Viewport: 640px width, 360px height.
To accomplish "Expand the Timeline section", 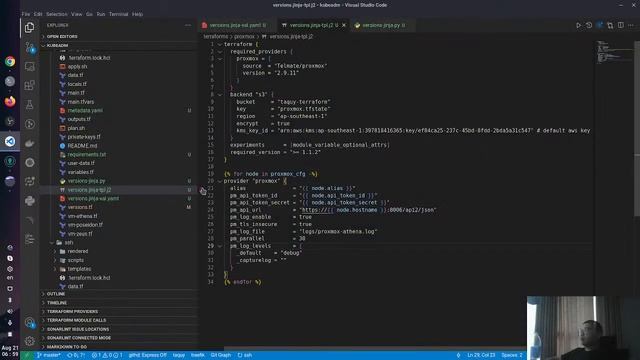I will pyautogui.click(x=118, y=303).
